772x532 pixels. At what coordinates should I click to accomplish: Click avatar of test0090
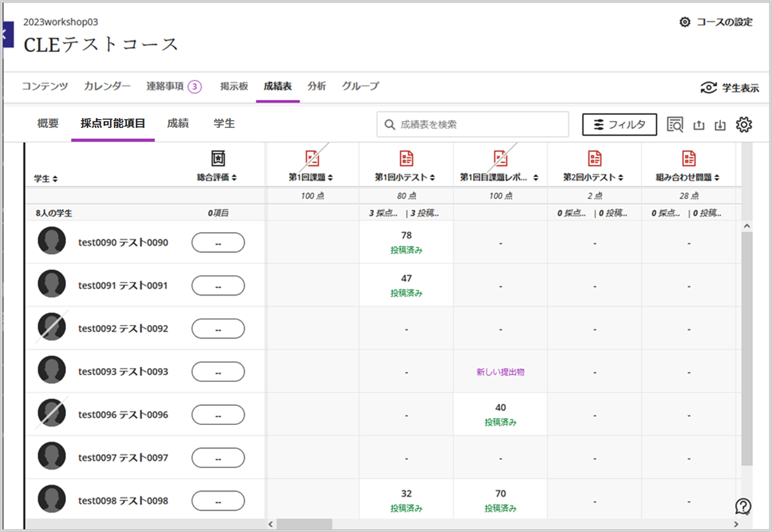(x=52, y=241)
